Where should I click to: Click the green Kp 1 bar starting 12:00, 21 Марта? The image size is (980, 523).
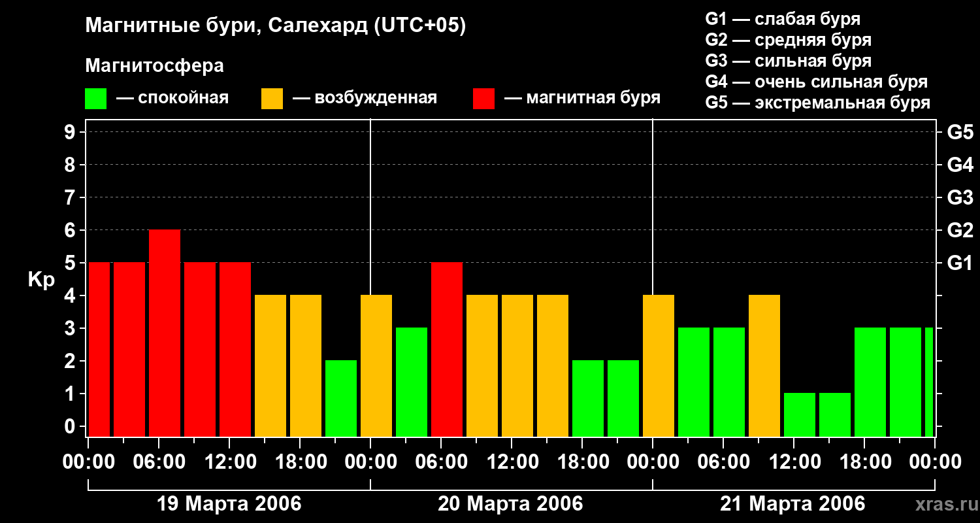pos(800,415)
